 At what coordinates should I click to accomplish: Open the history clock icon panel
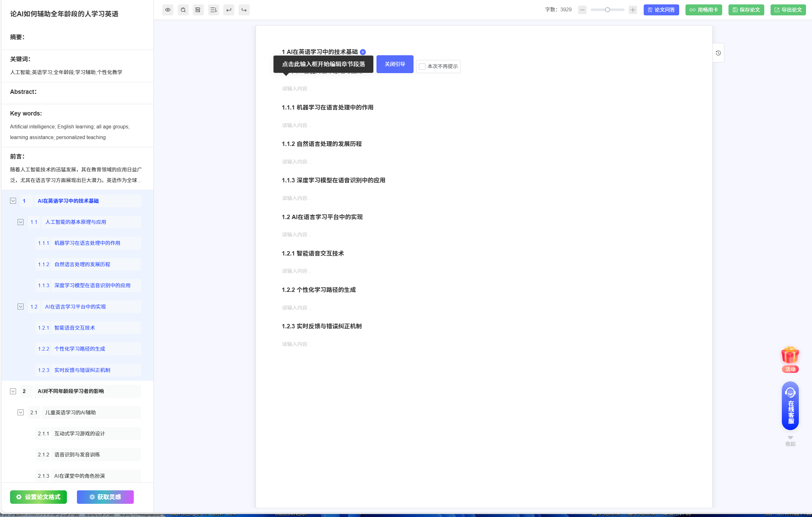pyautogui.click(x=718, y=53)
